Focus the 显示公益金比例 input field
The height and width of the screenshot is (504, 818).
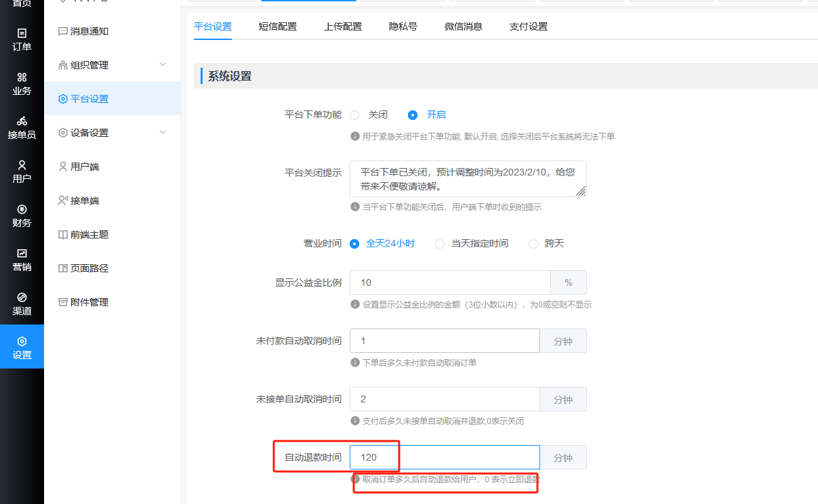point(450,282)
